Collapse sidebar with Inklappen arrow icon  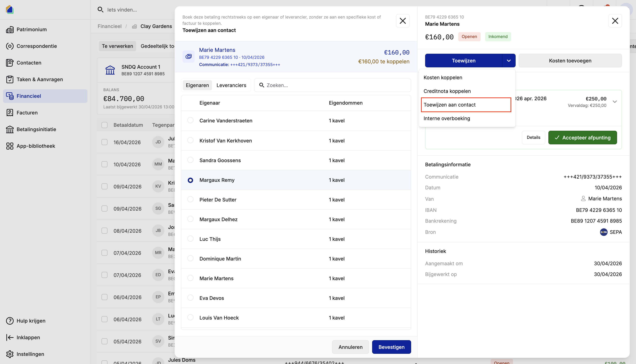(x=10, y=338)
